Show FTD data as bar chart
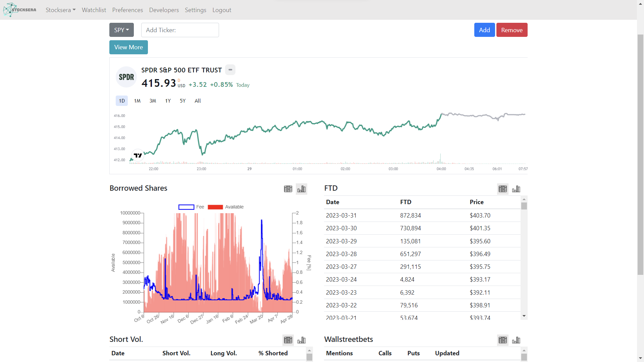 516,189
